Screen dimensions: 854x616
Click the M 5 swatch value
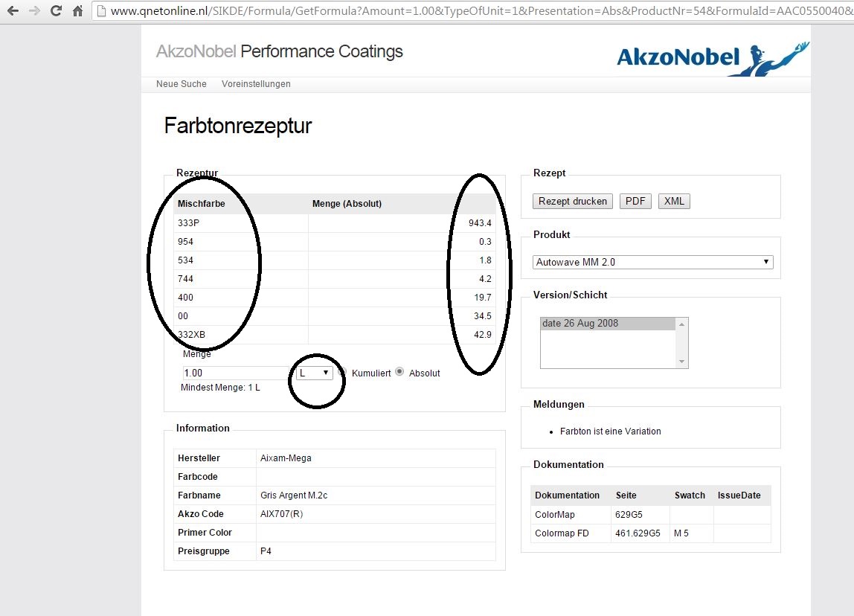click(681, 533)
